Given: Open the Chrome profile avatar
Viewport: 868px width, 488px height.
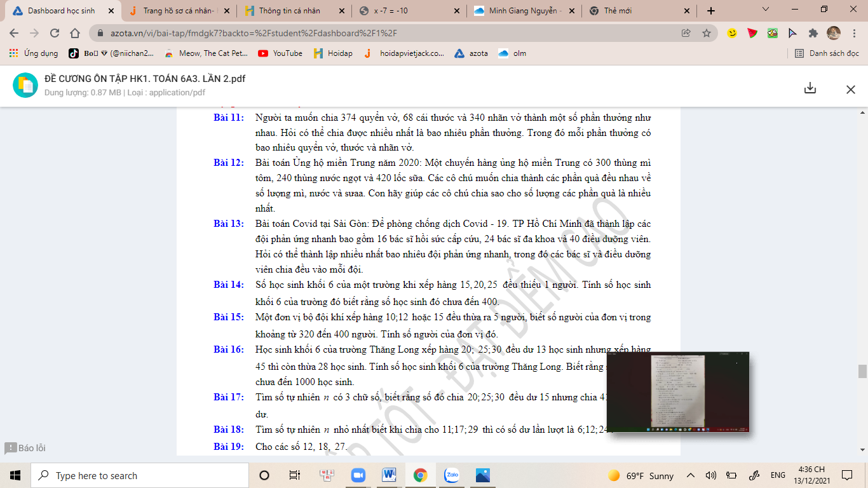Looking at the screenshot, I should pyautogui.click(x=834, y=33).
